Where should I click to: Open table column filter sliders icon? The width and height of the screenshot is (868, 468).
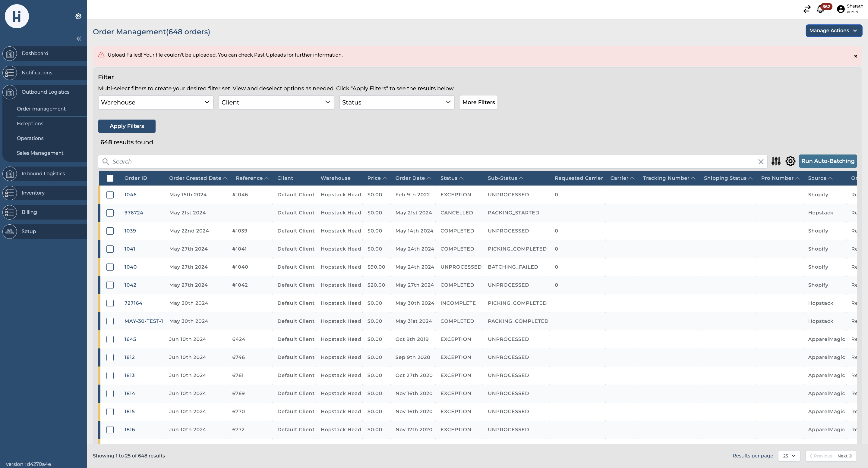click(776, 161)
